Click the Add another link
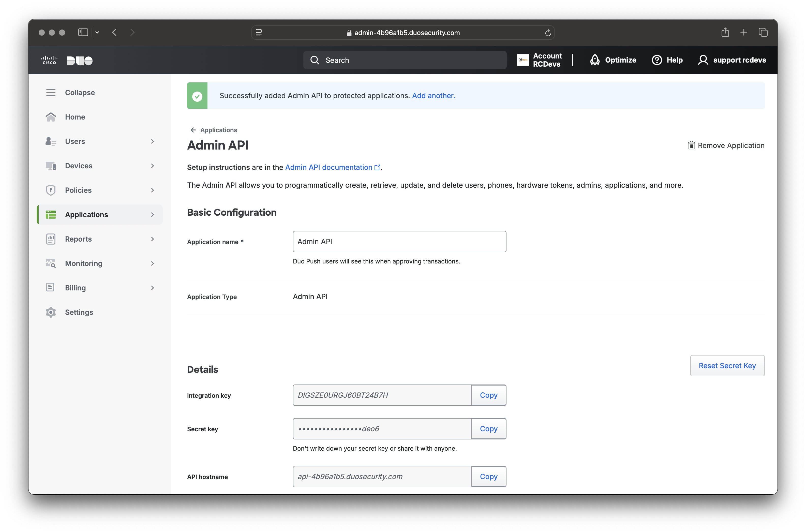The image size is (806, 532). point(433,96)
